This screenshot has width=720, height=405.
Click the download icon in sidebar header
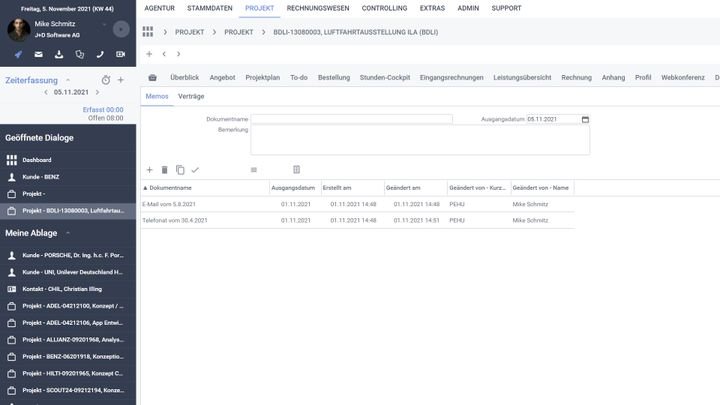point(59,54)
